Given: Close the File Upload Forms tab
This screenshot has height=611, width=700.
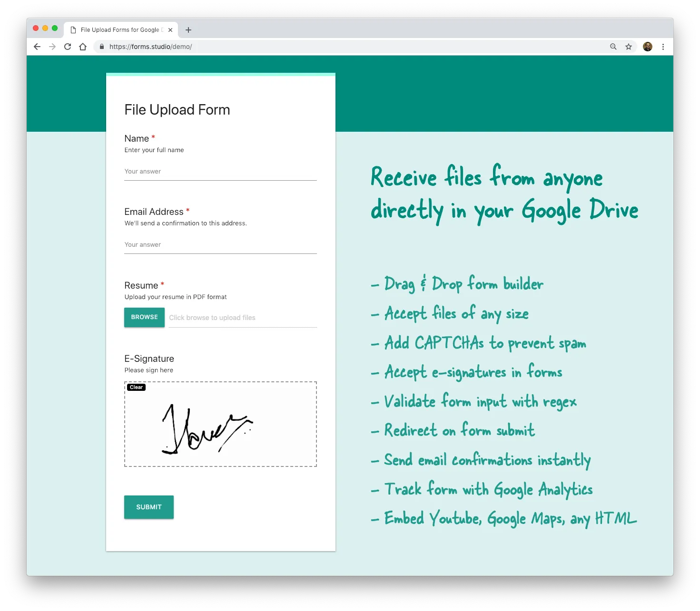Looking at the screenshot, I should [170, 29].
